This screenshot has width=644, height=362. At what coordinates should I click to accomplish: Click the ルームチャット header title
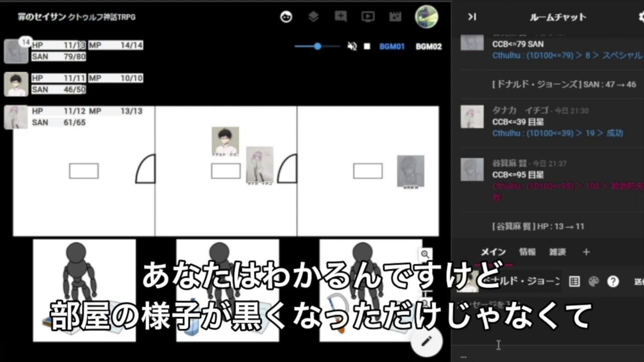pyautogui.click(x=558, y=17)
